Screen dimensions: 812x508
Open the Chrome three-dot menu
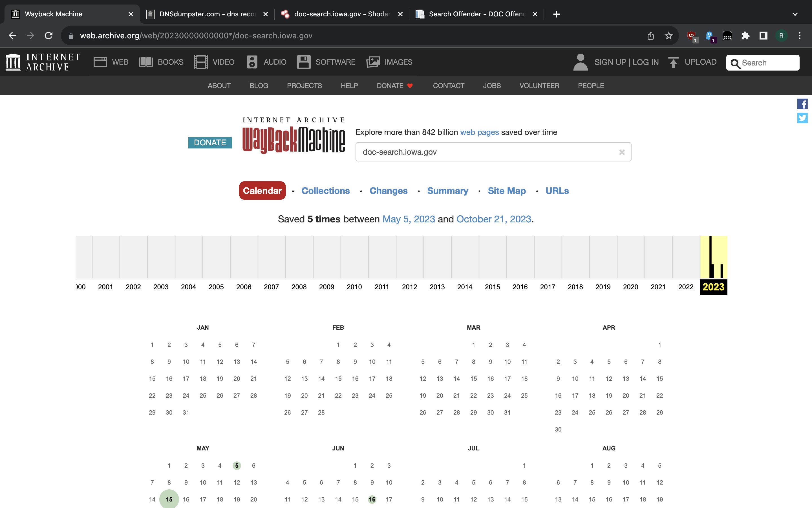tap(800, 36)
